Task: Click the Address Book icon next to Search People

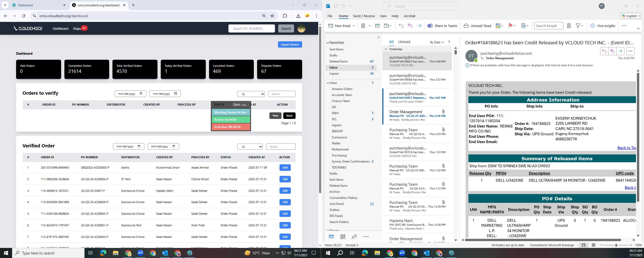Action: pos(569,26)
